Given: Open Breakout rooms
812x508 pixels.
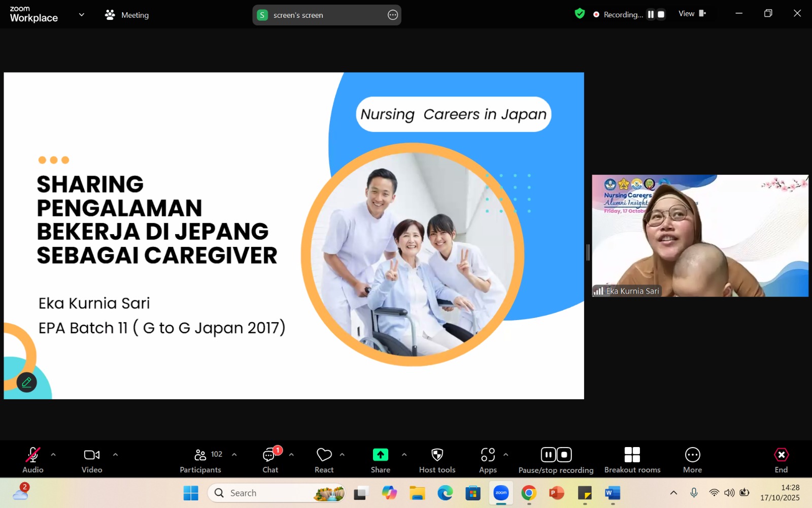Looking at the screenshot, I should (x=632, y=459).
